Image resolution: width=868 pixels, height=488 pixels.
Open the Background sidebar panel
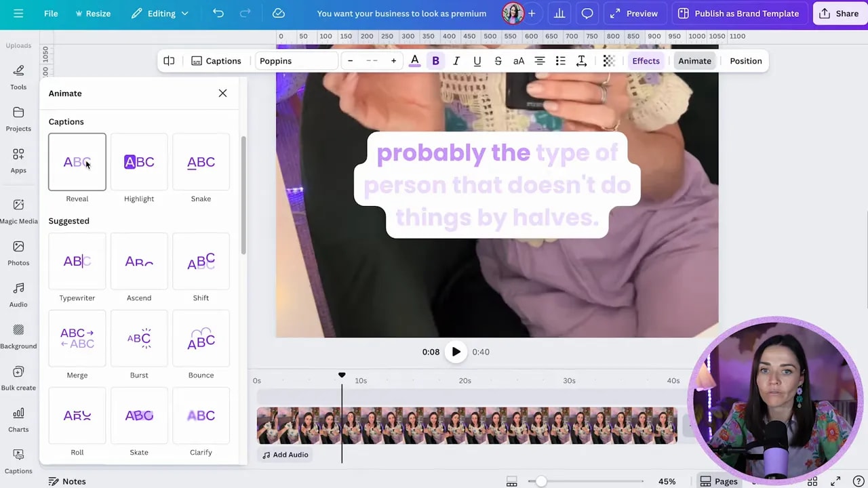18,337
